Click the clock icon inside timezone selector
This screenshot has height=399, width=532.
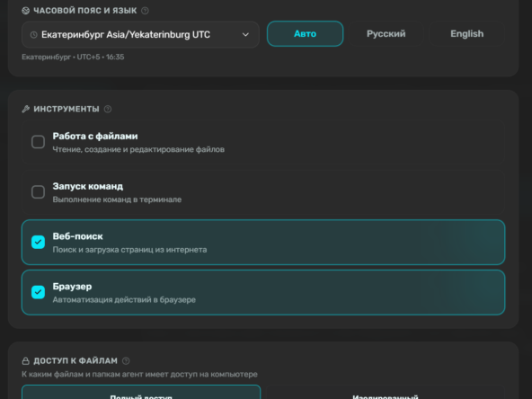pyautogui.click(x=33, y=35)
